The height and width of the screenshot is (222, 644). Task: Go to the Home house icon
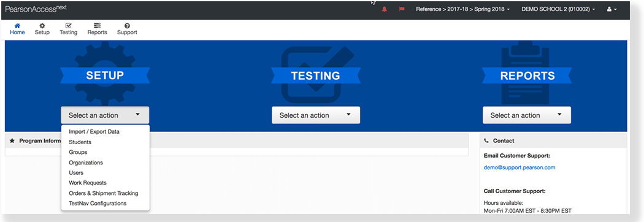point(17,25)
